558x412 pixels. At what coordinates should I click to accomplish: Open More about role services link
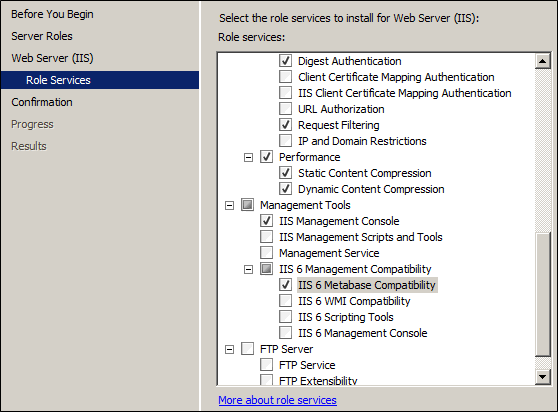point(277,400)
